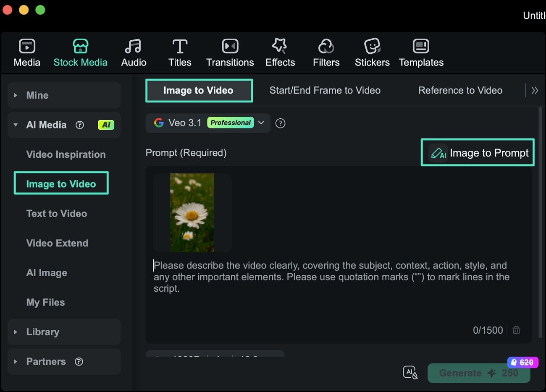This screenshot has width=546, height=392.
Task: Select Video Inspiration in the sidebar
Action: click(66, 154)
